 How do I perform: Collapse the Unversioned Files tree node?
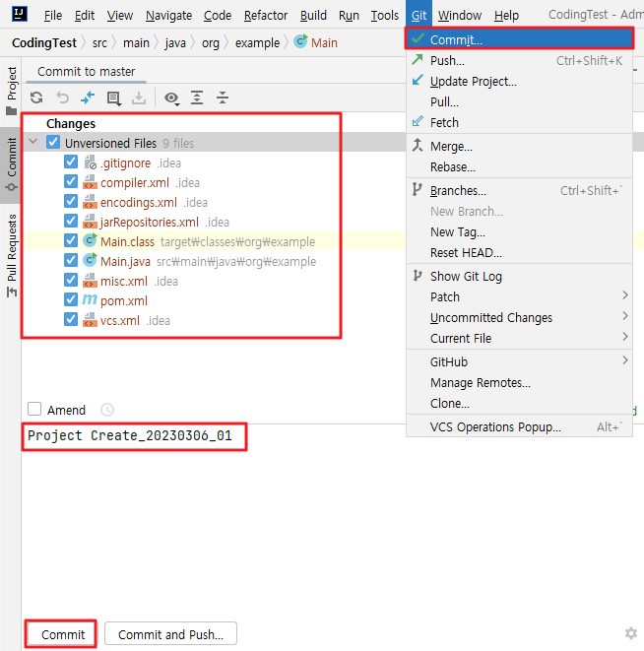pos(33,142)
